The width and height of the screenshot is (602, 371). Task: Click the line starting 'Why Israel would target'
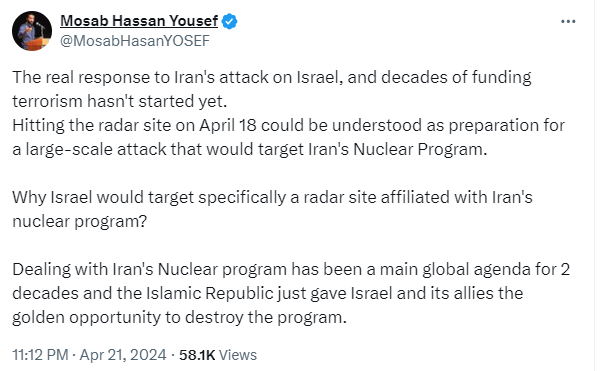[x=272, y=197]
